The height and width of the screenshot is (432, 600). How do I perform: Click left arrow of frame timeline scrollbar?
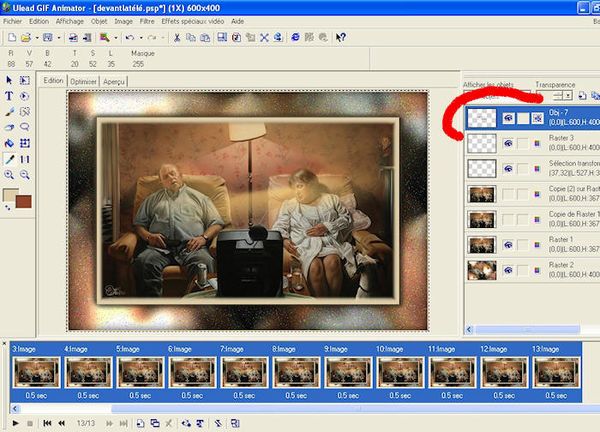point(15,409)
